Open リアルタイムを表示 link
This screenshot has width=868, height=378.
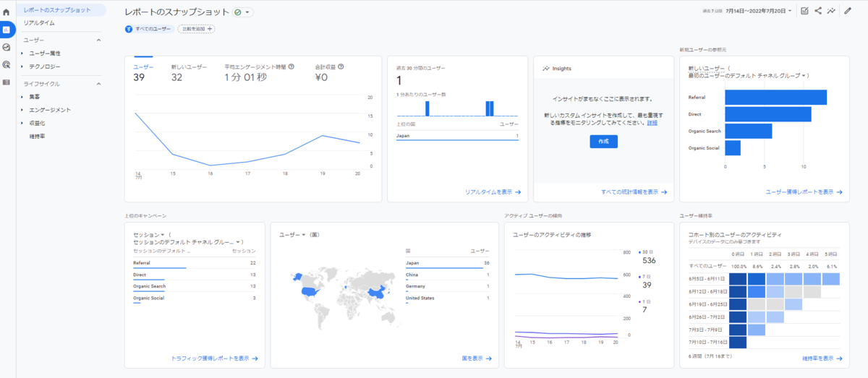pyautogui.click(x=493, y=192)
